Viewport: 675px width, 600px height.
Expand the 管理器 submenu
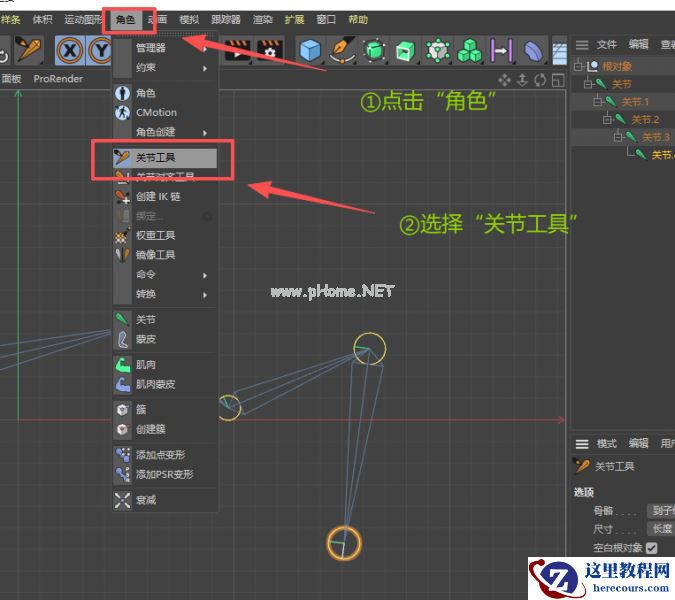165,48
